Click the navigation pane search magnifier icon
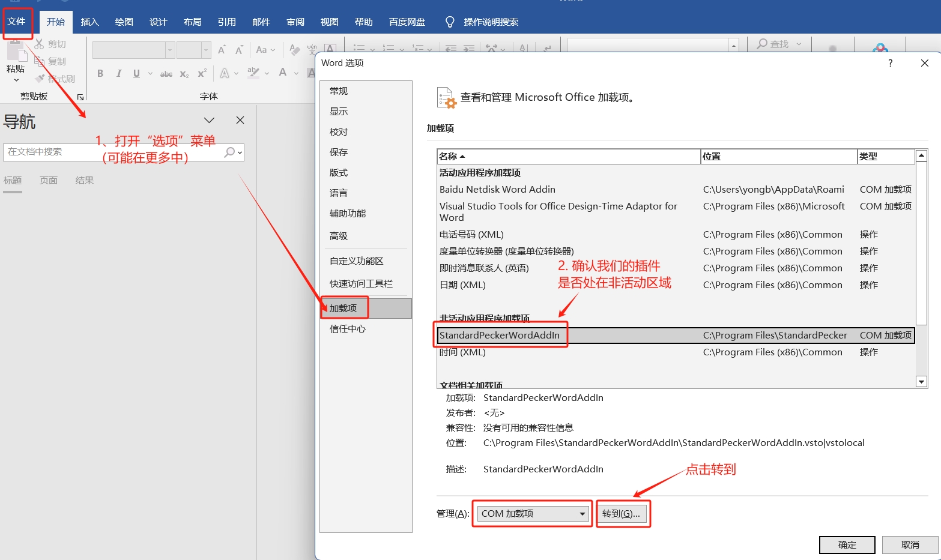Screen dimensions: 941x560 coord(229,152)
